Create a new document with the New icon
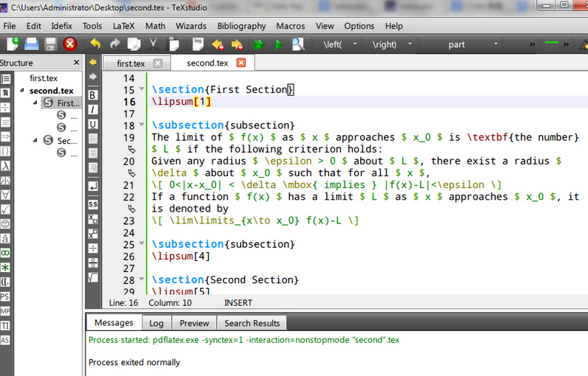Screen dimensions: 588x376 pyautogui.click(x=13, y=43)
